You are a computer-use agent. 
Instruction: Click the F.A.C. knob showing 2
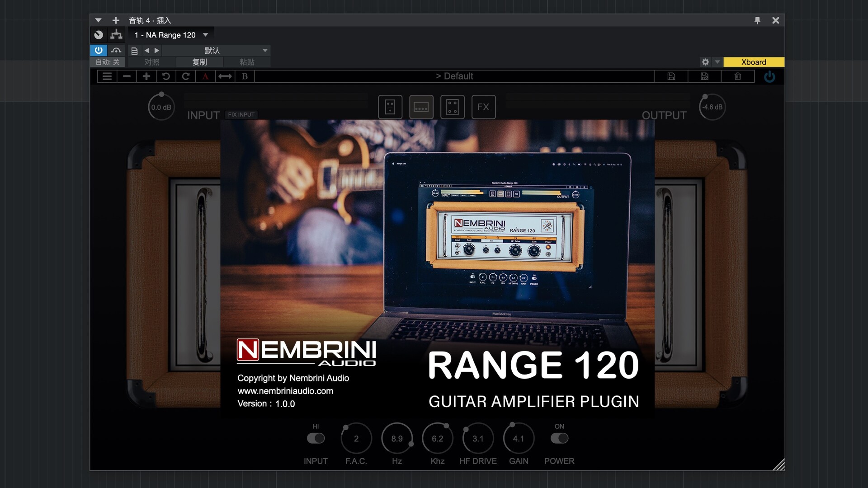(x=356, y=438)
